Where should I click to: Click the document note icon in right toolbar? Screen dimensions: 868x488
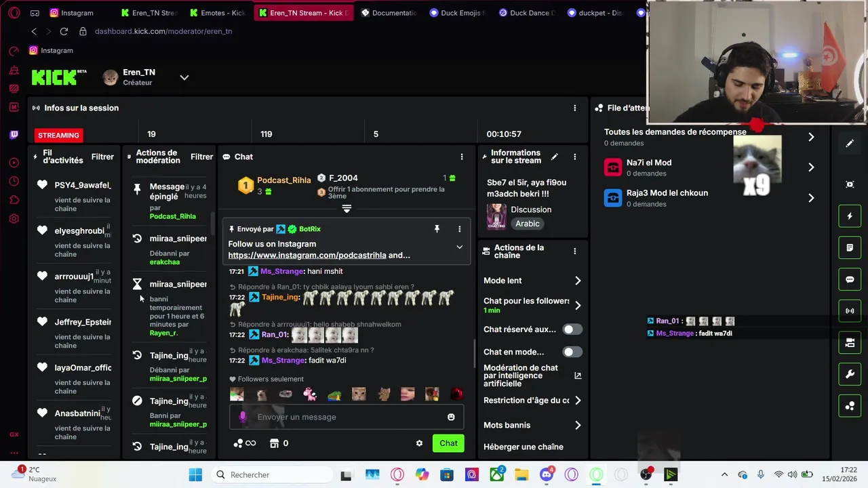pyautogui.click(x=850, y=248)
